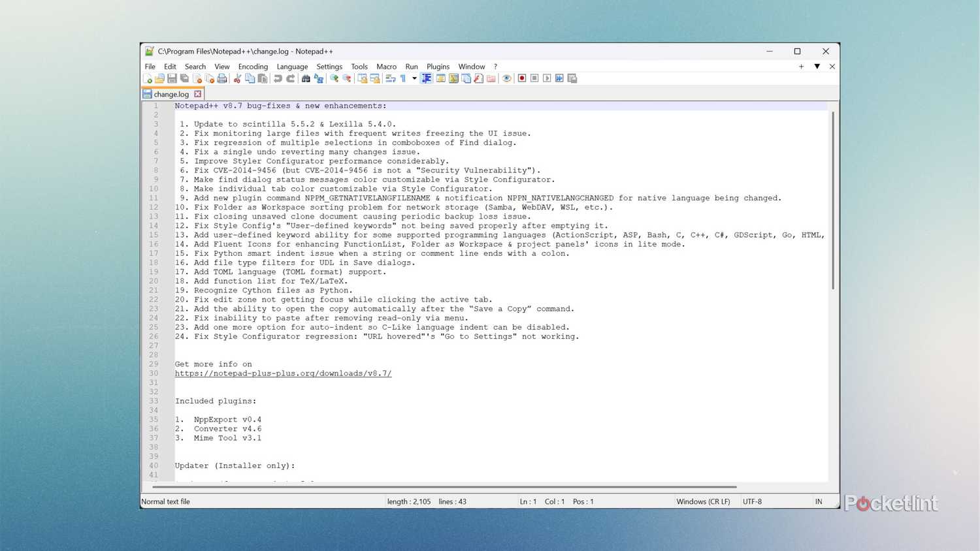Screen dimensions: 980x551
Task: Zoom in using the toolbar icon
Action: coord(334,78)
